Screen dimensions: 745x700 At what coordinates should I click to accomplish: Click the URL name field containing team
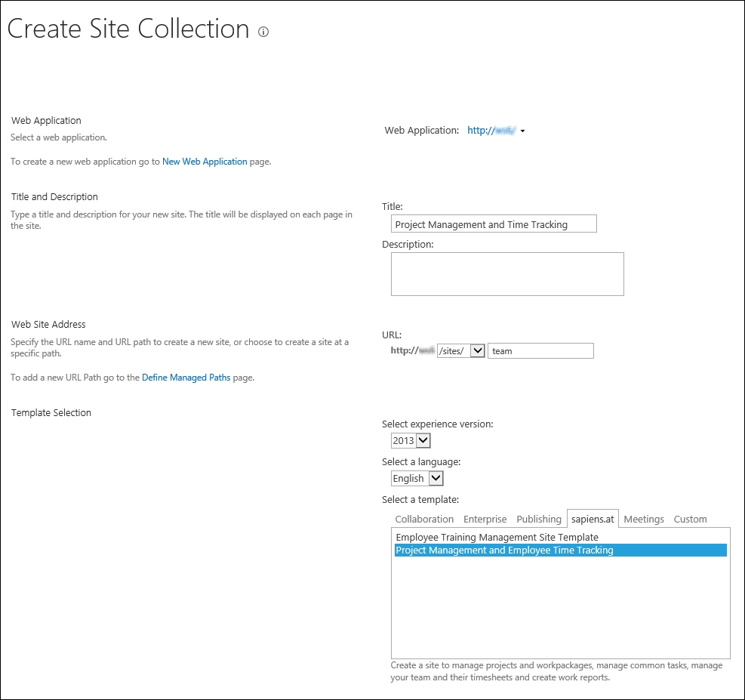(x=540, y=350)
